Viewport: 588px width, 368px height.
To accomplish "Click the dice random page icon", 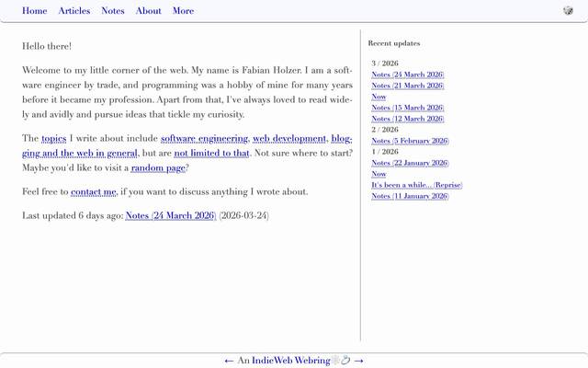I will coord(568,10).
